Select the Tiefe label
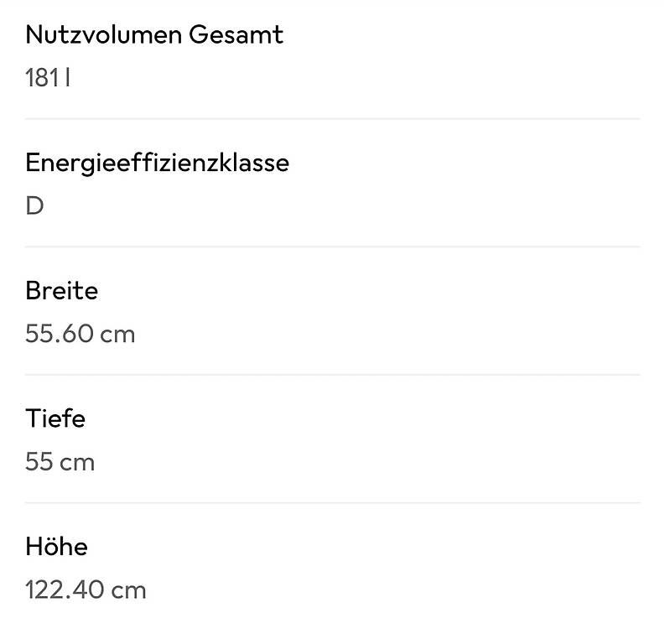Screen dimensions: 665x644 coord(55,418)
